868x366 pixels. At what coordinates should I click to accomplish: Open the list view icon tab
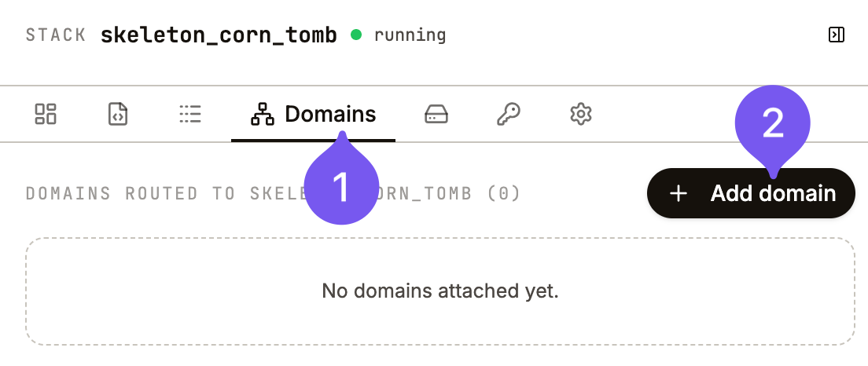pyautogui.click(x=190, y=114)
